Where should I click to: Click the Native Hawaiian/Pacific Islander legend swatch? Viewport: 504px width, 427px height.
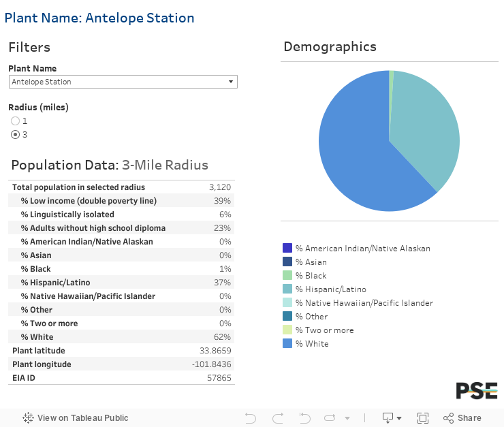pyautogui.click(x=287, y=302)
